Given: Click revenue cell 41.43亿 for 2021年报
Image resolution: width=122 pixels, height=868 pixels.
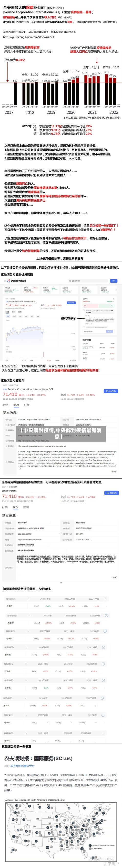Looking at the screenshot, I should click(x=37, y=623).
